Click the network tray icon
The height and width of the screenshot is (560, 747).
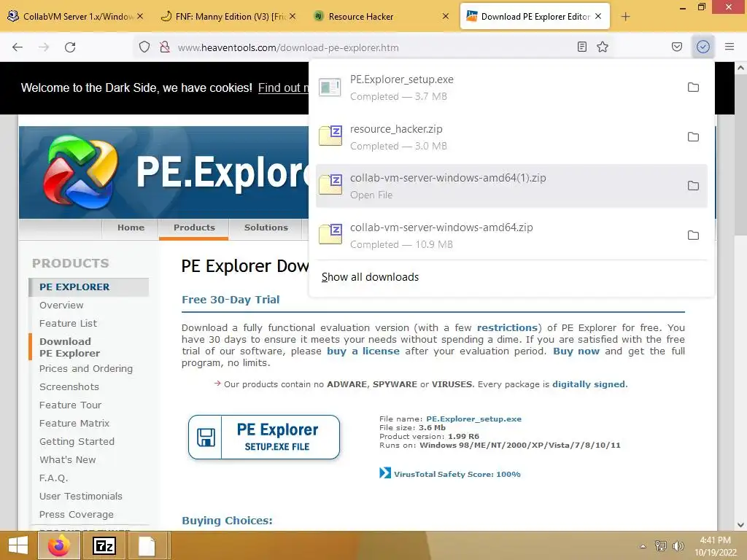661,545
